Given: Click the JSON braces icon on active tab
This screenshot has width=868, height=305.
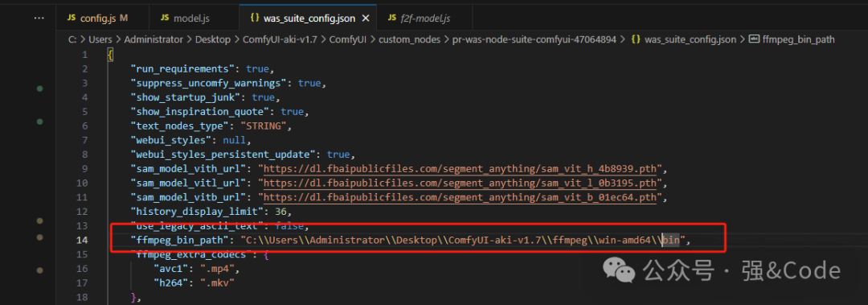Looking at the screenshot, I should pos(255,19).
